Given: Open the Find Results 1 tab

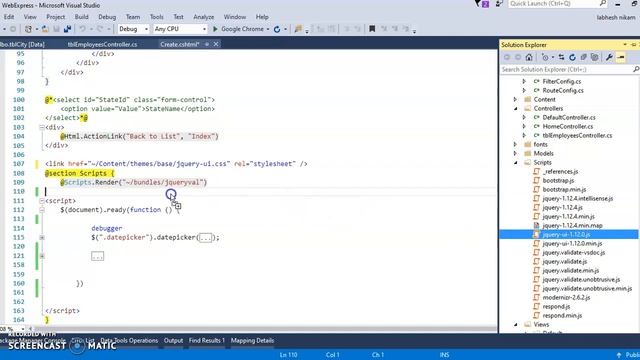Looking at the screenshot, I should coord(207,340).
